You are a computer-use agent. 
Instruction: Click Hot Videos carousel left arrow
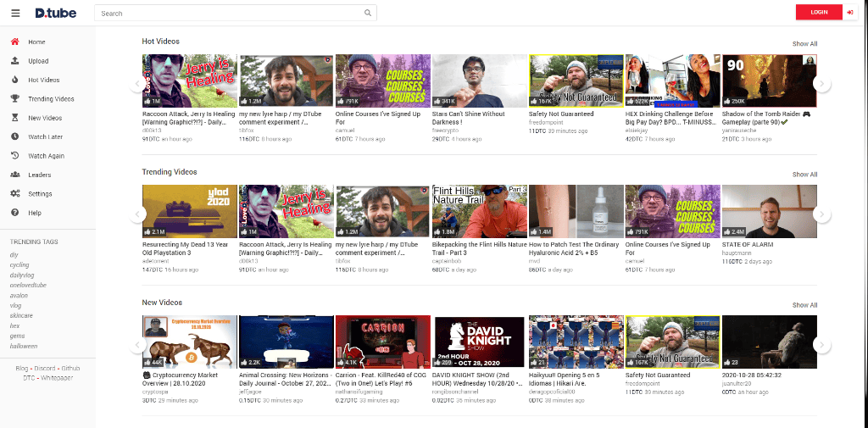tap(137, 84)
